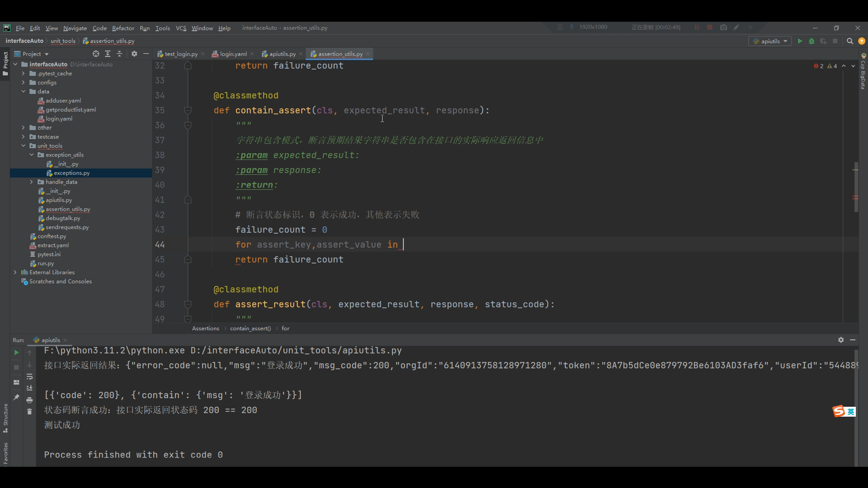
Task: Stop the screen recording
Action: tap(710, 28)
